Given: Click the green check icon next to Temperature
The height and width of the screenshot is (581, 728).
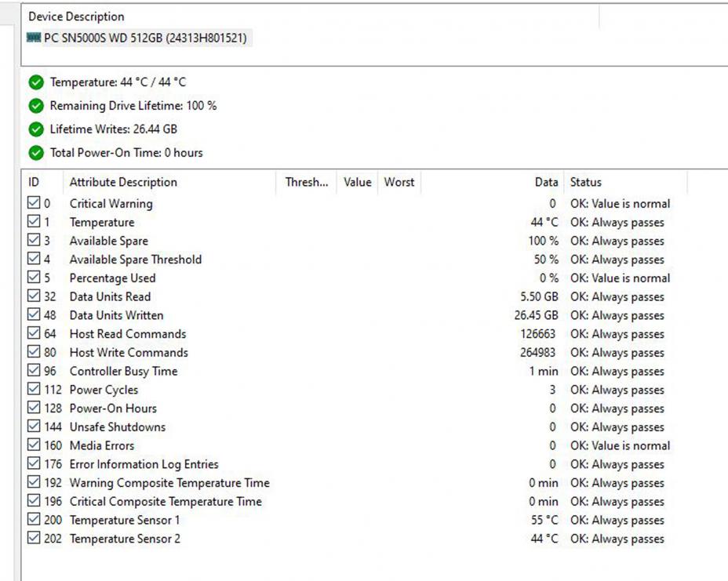Looking at the screenshot, I should pos(36,82).
